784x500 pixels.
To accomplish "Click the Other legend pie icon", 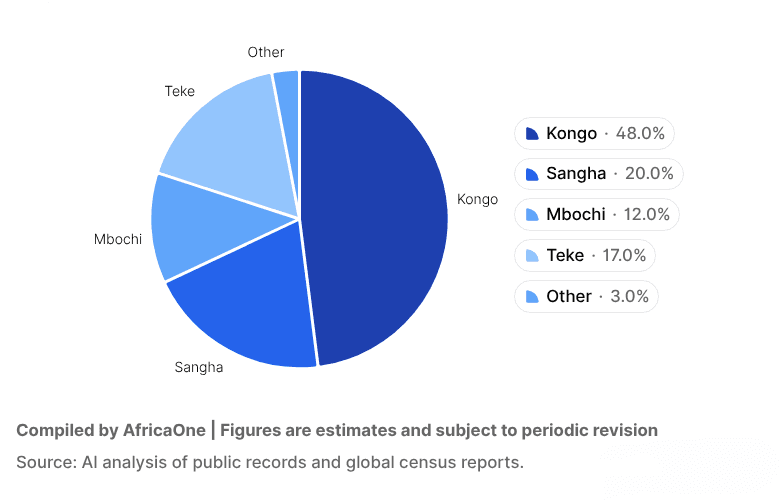I will pyautogui.click(x=532, y=297).
